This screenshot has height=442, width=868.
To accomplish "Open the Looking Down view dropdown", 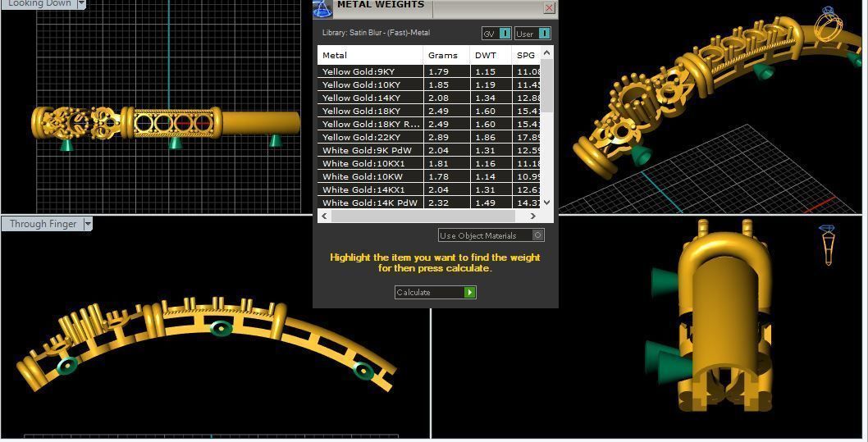I will click(81, 4).
